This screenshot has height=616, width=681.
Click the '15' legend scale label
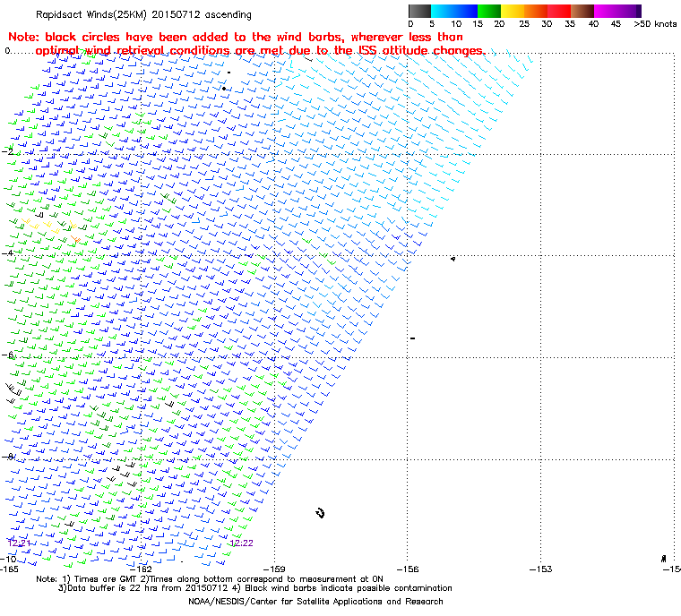click(x=478, y=24)
